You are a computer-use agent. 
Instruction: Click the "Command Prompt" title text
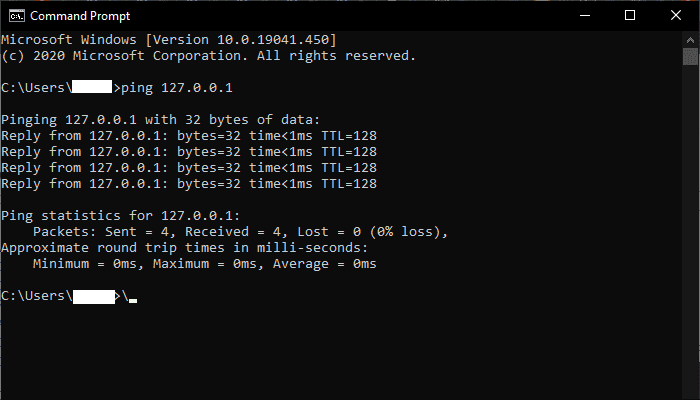pyautogui.click(x=80, y=16)
